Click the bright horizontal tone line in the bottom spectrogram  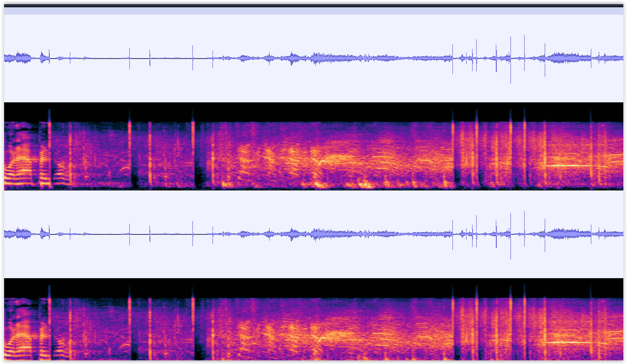[571, 342]
